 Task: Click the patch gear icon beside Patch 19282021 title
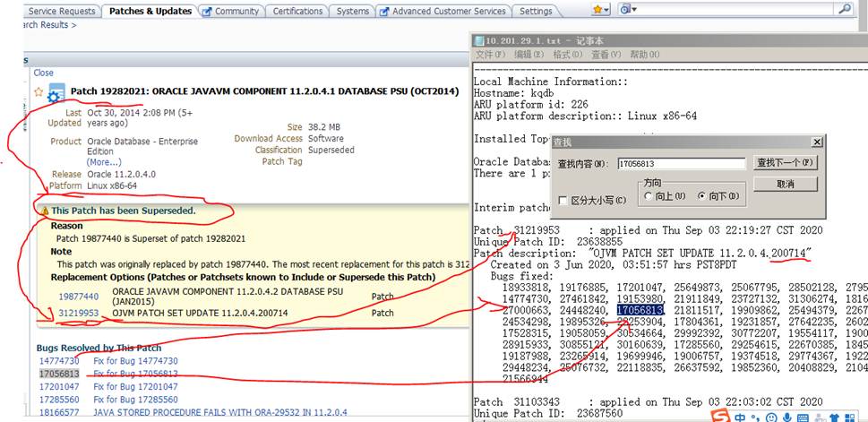point(56,94)
